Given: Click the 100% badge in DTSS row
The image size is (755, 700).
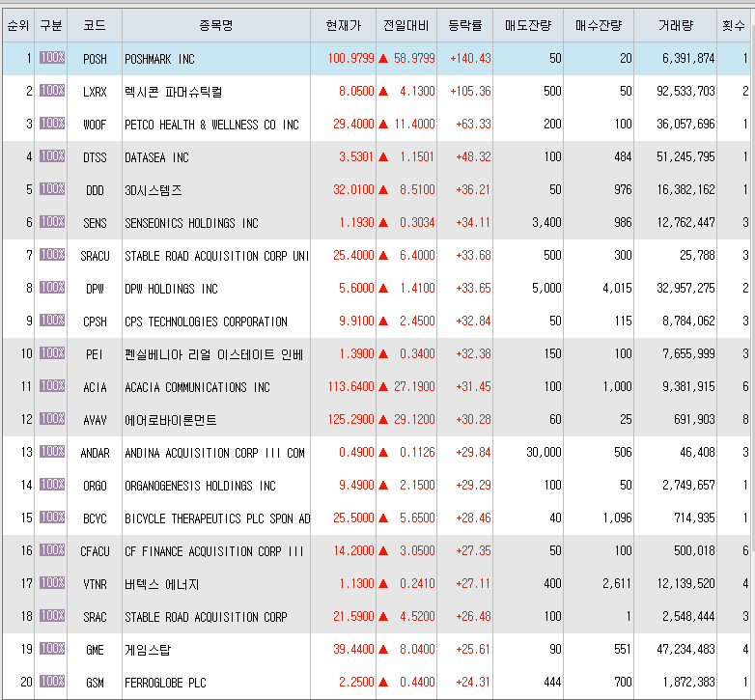Looking at the screenshot, I should coord(52,156).
